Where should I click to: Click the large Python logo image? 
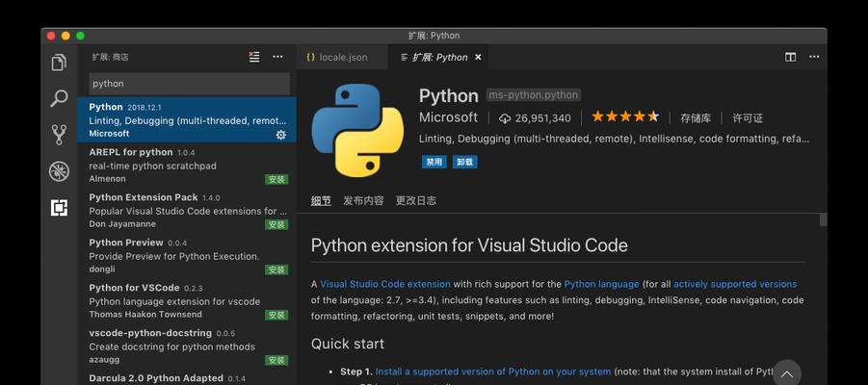click(357, 130)
